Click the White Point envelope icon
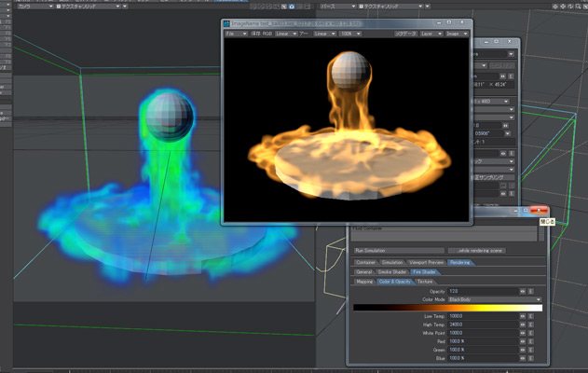The image size is (588, 373). [525, 333]
